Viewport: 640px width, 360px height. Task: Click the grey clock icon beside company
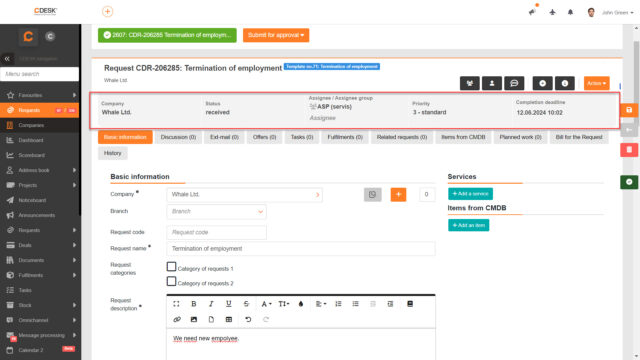(372, 195)
